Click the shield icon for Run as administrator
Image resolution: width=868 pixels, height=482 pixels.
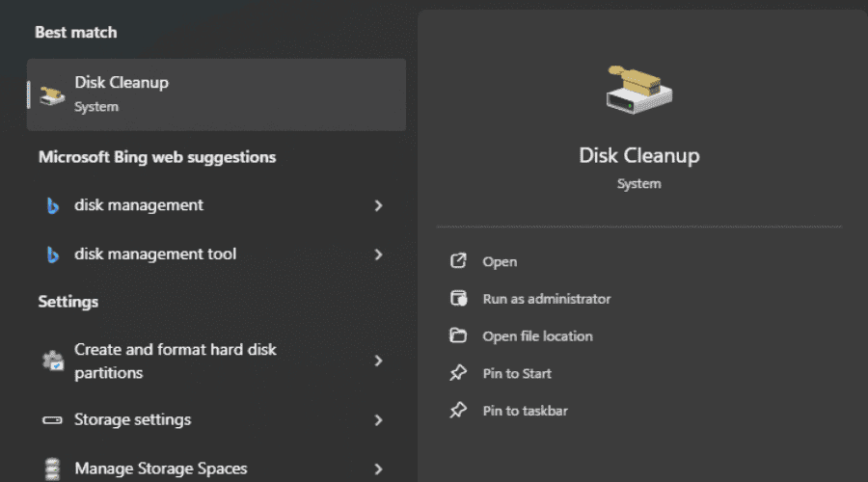coord(459,299)
